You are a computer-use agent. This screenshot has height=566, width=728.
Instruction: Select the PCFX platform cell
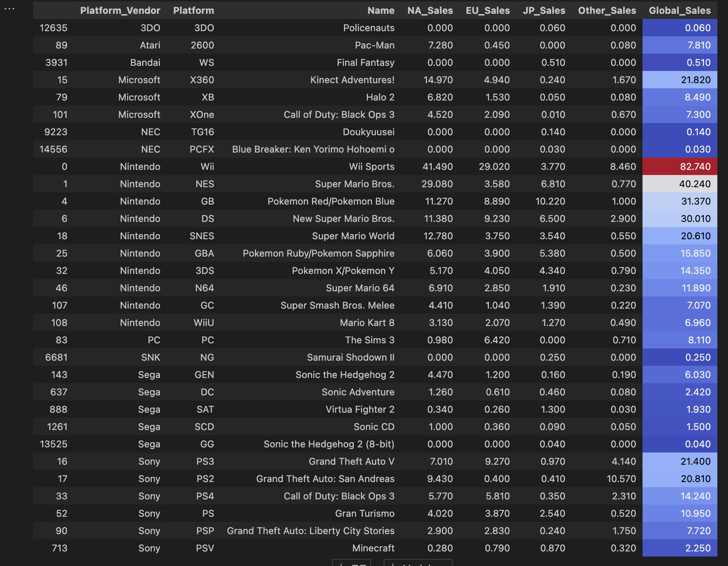click(202, 149)
